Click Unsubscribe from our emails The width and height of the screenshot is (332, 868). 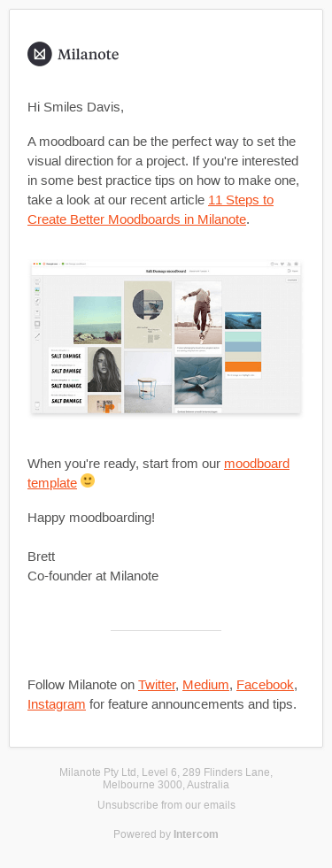tap(166, 805)
